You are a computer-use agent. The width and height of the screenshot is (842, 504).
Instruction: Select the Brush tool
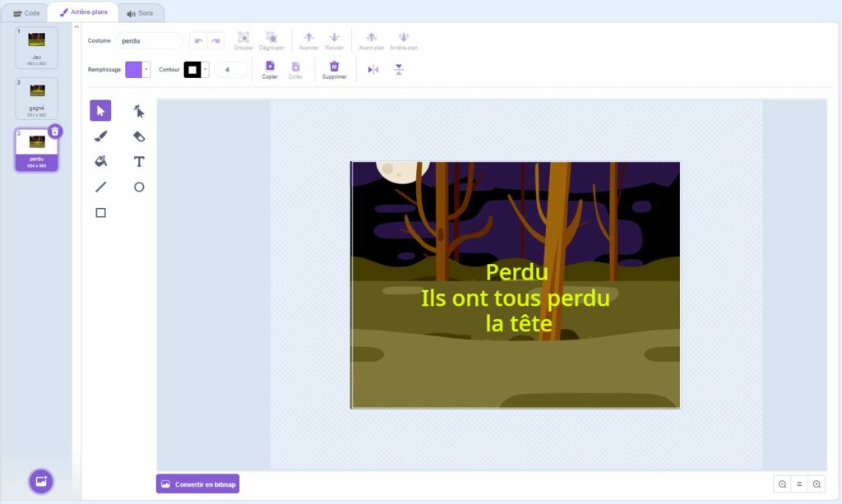pos(100,136)
